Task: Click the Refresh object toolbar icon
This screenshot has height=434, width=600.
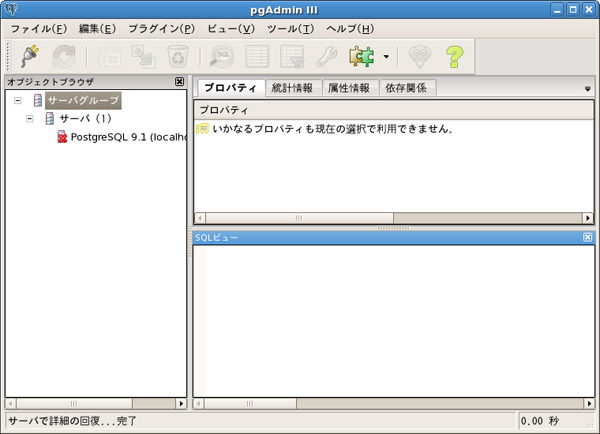Action: click(64, 57)
